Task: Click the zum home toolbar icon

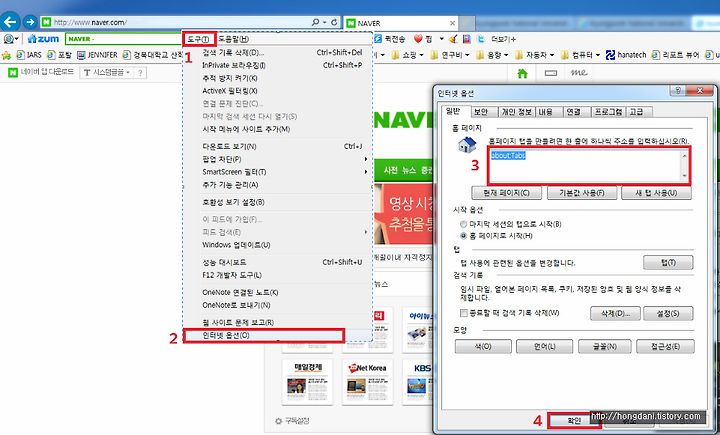Action: [43, 39]
